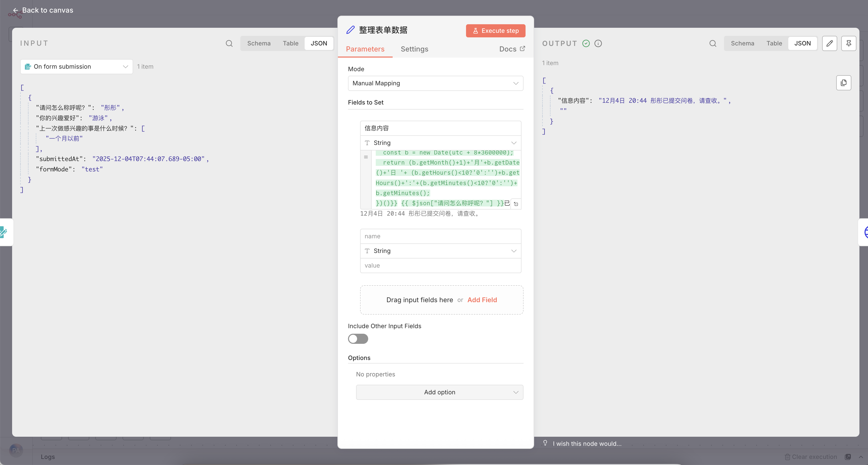Open the Add option dropdown

[x=439, y=392]
